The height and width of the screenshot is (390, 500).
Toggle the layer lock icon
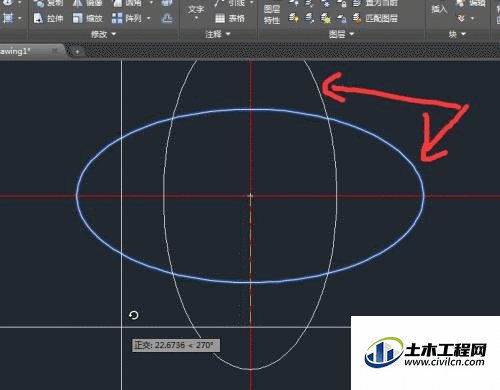pos(342,18)
